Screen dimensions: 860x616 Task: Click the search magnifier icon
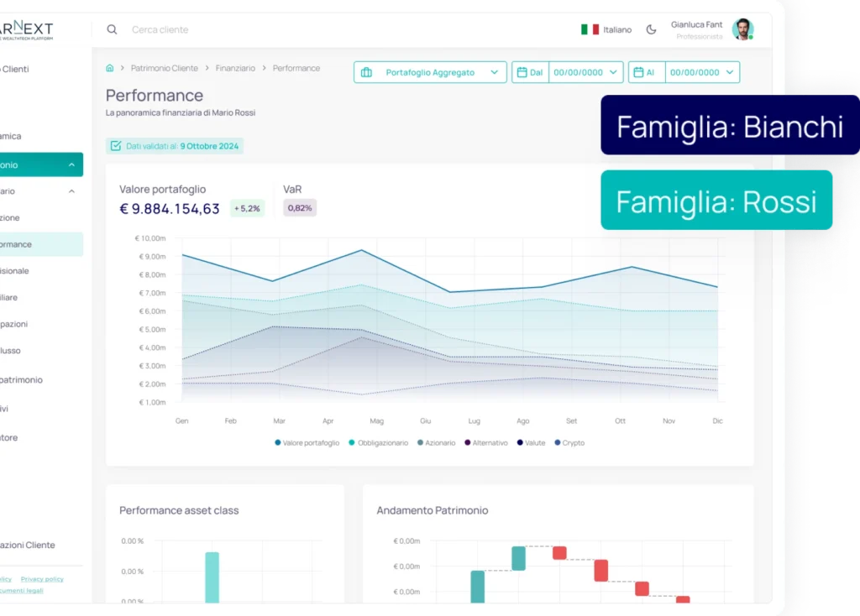pos(112,29)
